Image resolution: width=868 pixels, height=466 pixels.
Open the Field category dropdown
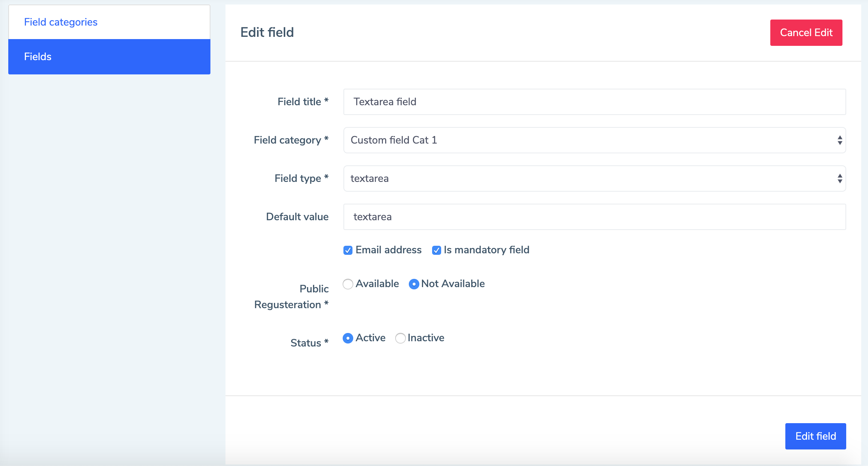[594, 140]
